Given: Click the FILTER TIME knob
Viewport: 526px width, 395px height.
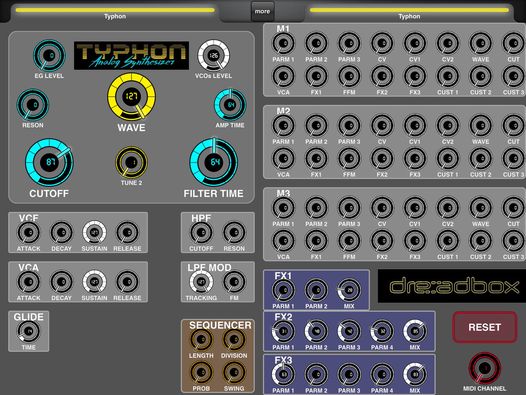Looking at the screenshot, I should tap(214, 162).
